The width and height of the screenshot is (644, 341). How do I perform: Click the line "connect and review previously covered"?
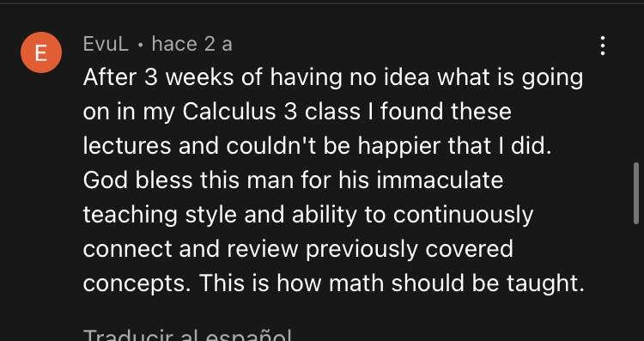click(298, 249)
